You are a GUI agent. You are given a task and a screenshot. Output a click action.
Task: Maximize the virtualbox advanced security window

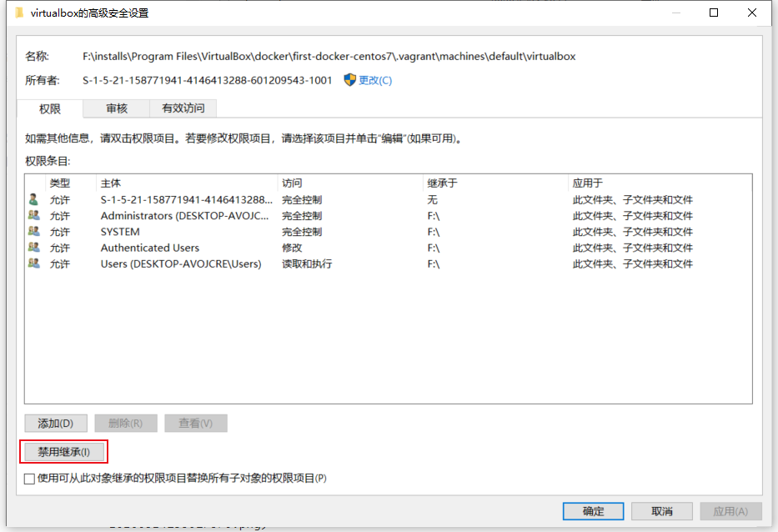[x=714, y=13]
